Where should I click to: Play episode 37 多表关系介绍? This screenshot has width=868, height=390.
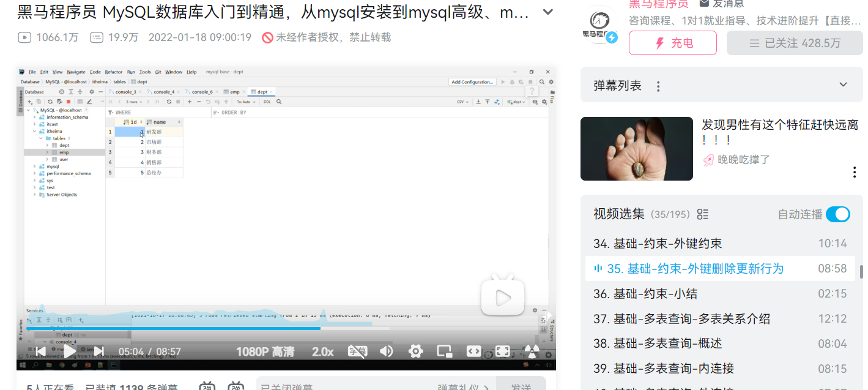[720, 318]
